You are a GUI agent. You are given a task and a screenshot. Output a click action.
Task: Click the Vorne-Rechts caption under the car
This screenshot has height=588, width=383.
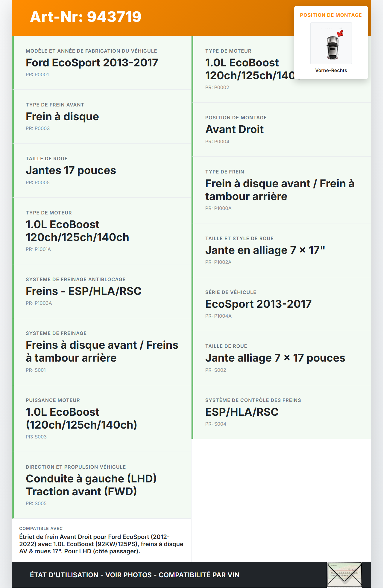point(331,70)
